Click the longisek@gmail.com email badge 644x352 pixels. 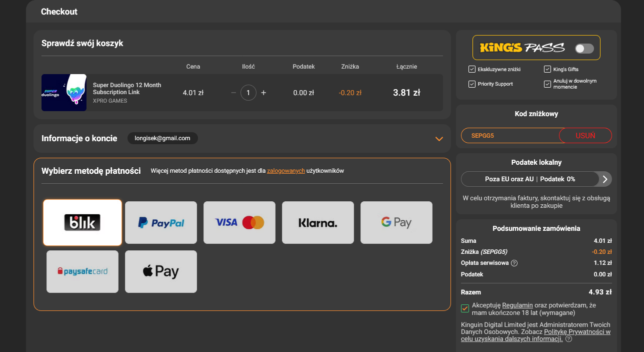coord(162,138)
